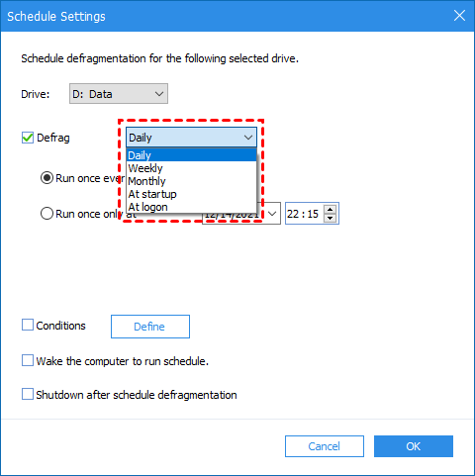
Task: Click the Define button
Action: click(x=150, y=327)
